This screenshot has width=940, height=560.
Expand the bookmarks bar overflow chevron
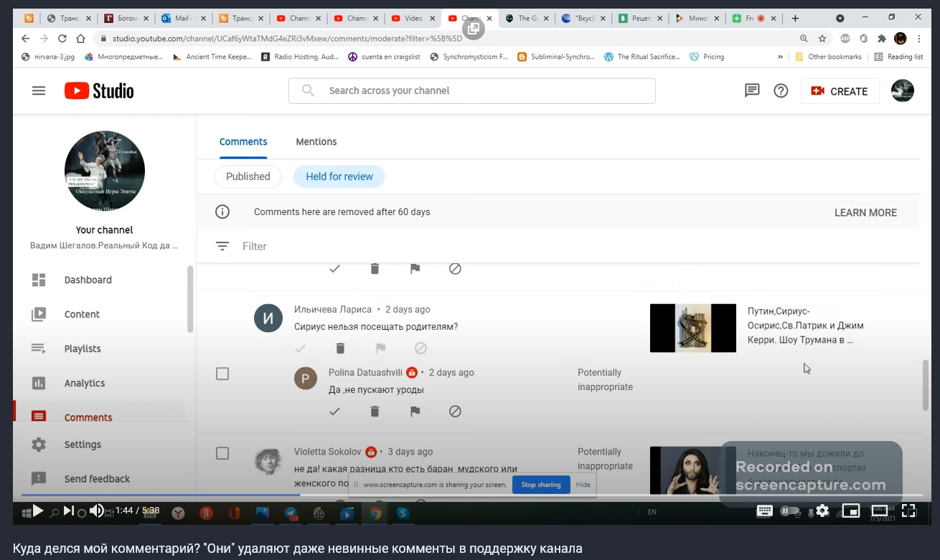(780, 57)
